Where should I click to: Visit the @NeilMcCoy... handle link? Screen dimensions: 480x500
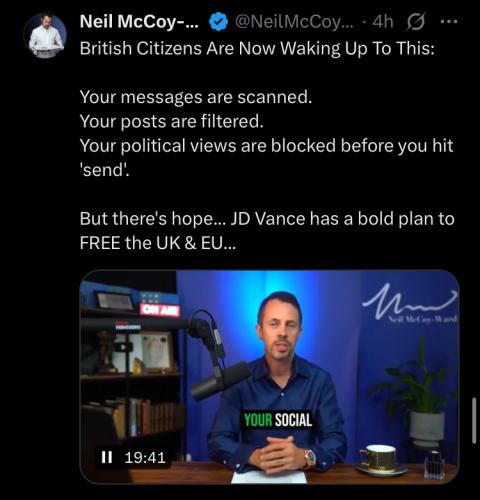293,22
